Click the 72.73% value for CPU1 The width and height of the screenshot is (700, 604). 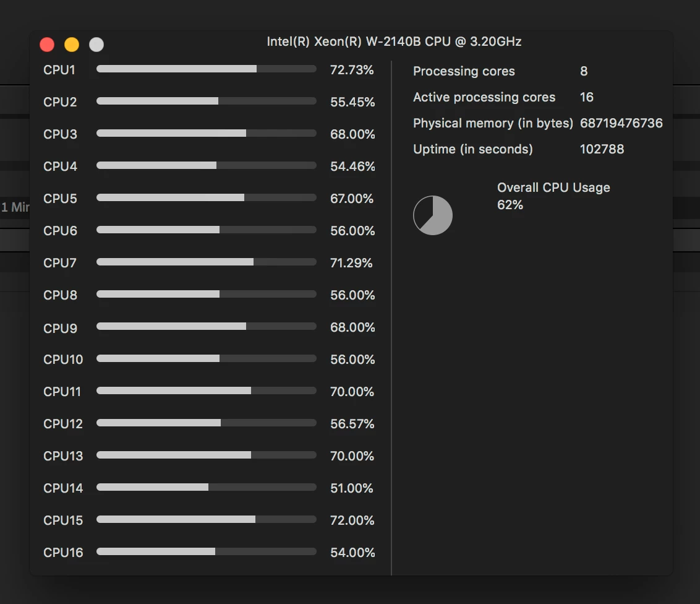pos(352,70)
